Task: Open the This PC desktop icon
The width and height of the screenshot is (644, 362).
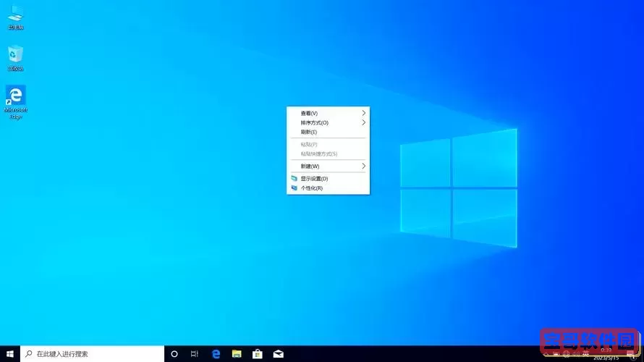Action: pyautogui.click(x=16, y=17)
